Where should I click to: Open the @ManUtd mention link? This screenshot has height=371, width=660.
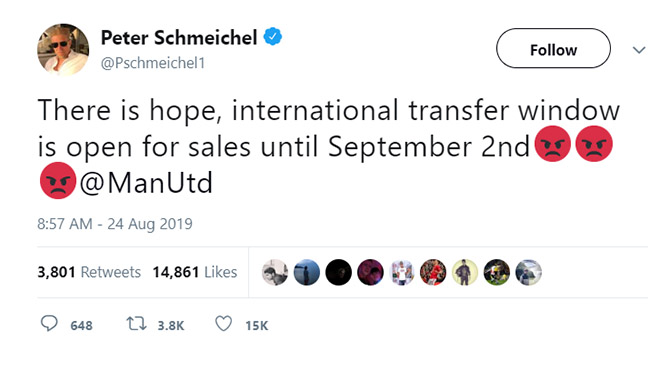click(146, 182)
